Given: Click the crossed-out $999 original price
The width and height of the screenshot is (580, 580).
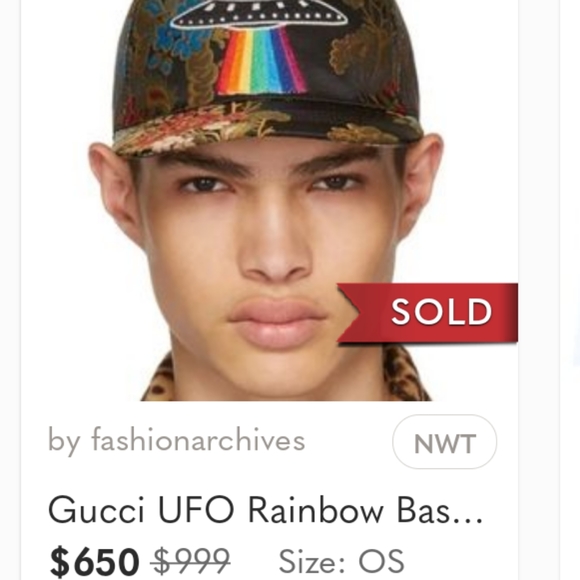Looking at the screenshot, I should click(191, 562).
